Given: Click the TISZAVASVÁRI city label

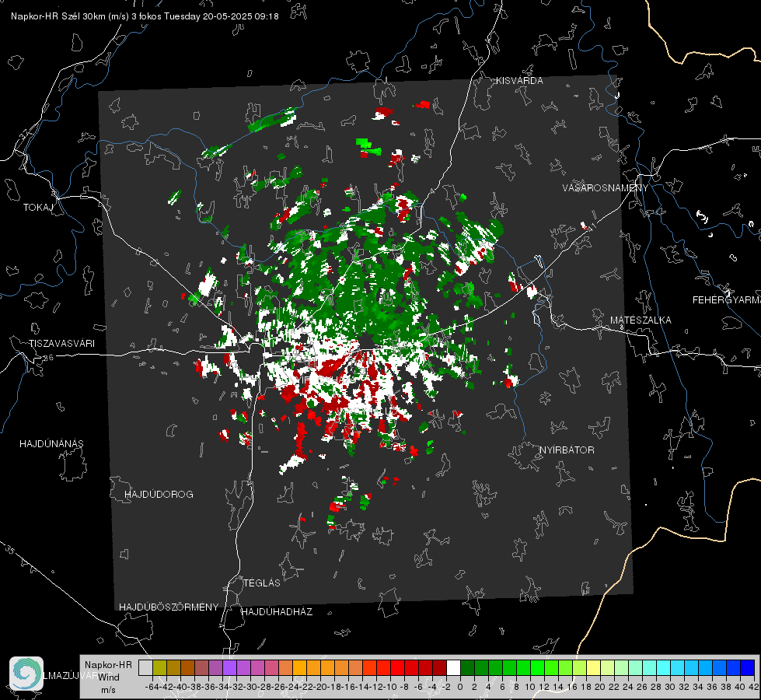Looking at the screenshot, I should pyautogui.click(x=61, y=344).
